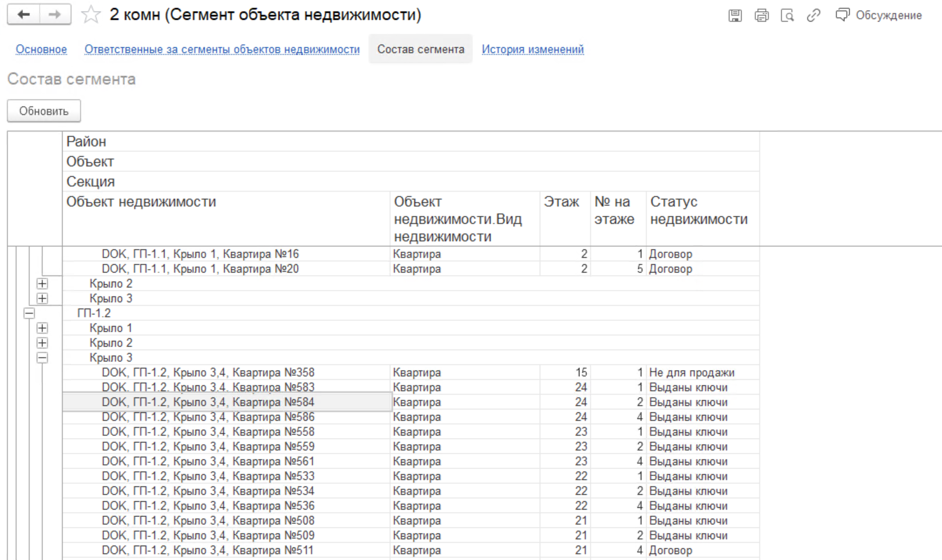
Task: Open Ответственные за сегменты объектов недвижимости tab
Action: pos(222,49)
